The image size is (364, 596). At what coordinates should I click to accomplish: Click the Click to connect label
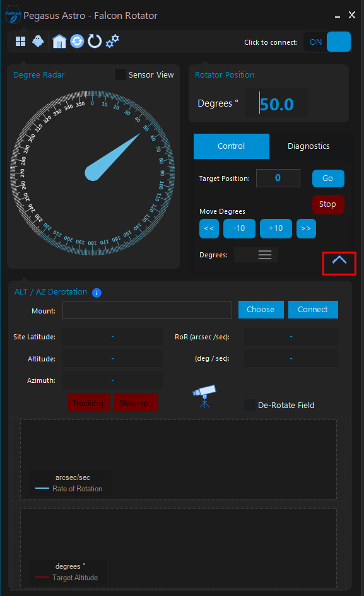pyautogui.click(x=271, y=42)
